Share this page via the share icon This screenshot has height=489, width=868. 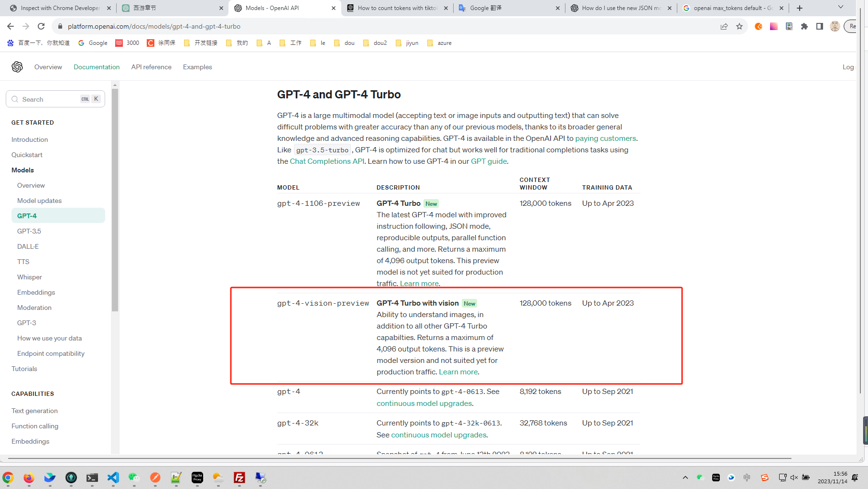coord(724,26)
